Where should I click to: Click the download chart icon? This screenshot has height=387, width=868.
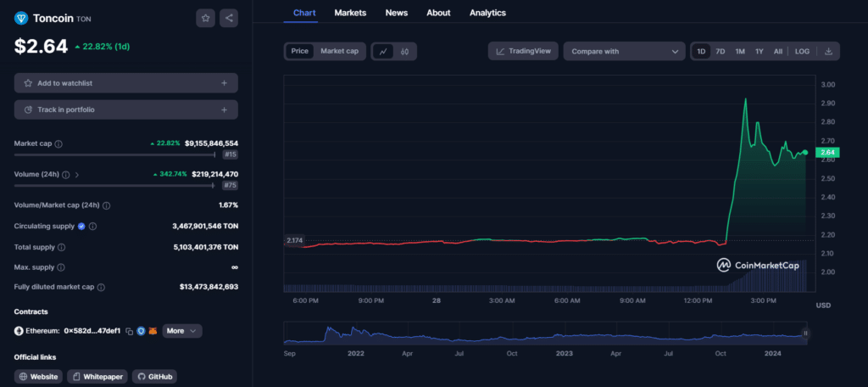pyautogui.click(x=828, y=51)
